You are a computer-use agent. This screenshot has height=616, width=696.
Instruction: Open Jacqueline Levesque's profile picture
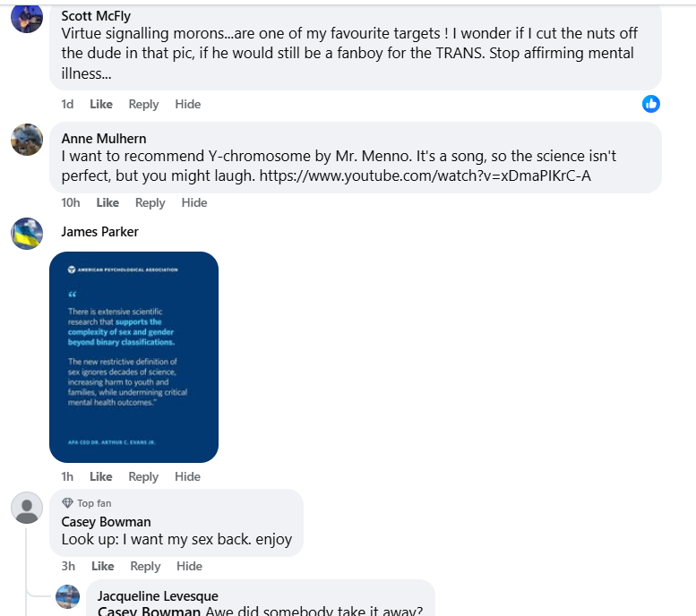[x=67, y=597]
